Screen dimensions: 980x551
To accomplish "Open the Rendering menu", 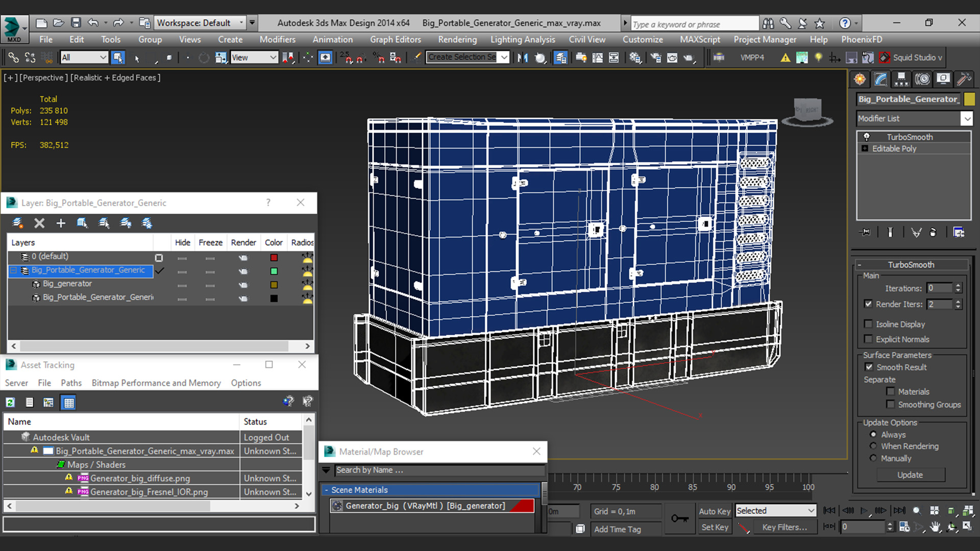I will coord(457,39).
